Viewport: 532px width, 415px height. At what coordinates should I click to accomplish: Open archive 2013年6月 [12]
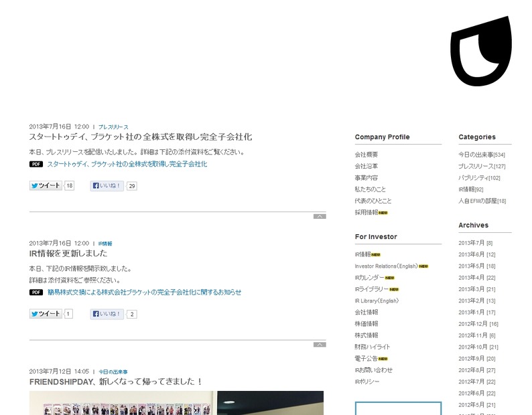tap(476, 254)
